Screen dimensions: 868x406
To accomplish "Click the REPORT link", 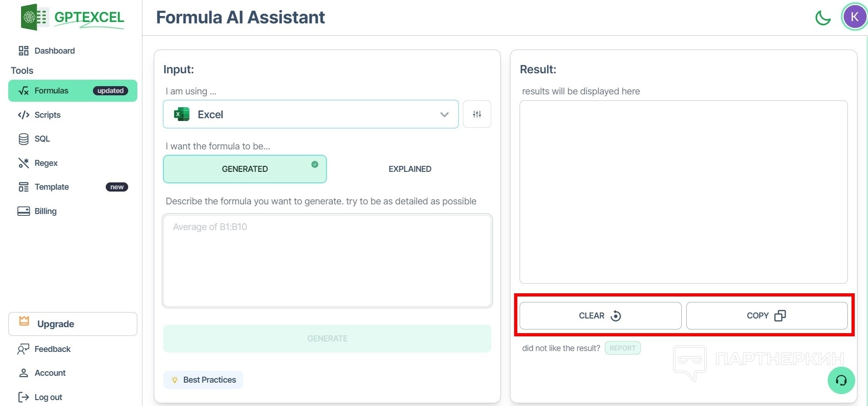I will click(x=622, y=348).
